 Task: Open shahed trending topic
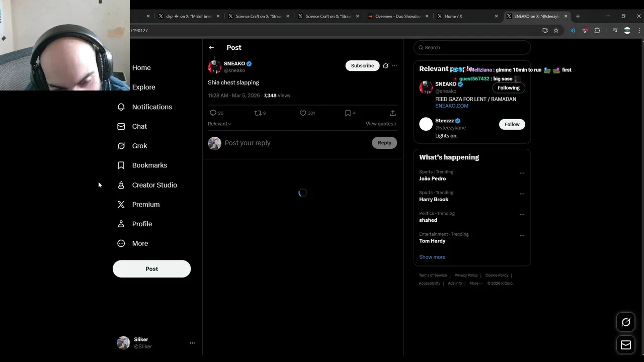tap(428, 220)
